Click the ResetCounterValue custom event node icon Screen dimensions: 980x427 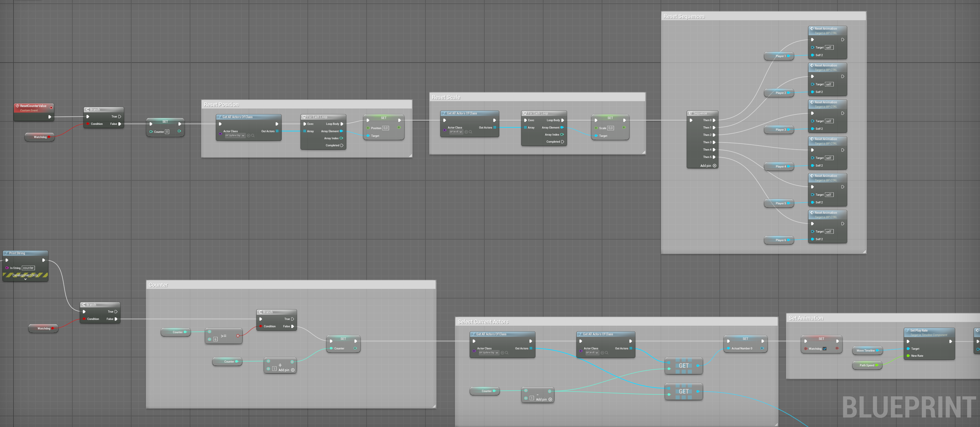pos(17,106)
